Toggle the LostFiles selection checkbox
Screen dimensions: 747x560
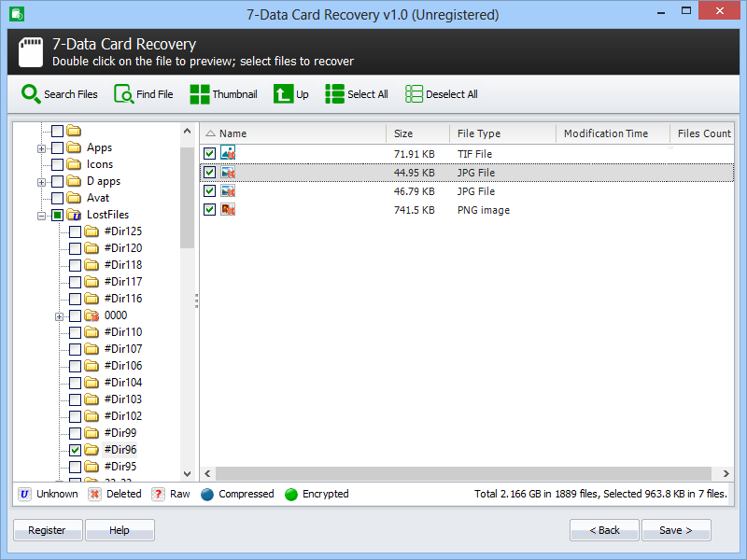pyautogui.click(x=58, y=214)
